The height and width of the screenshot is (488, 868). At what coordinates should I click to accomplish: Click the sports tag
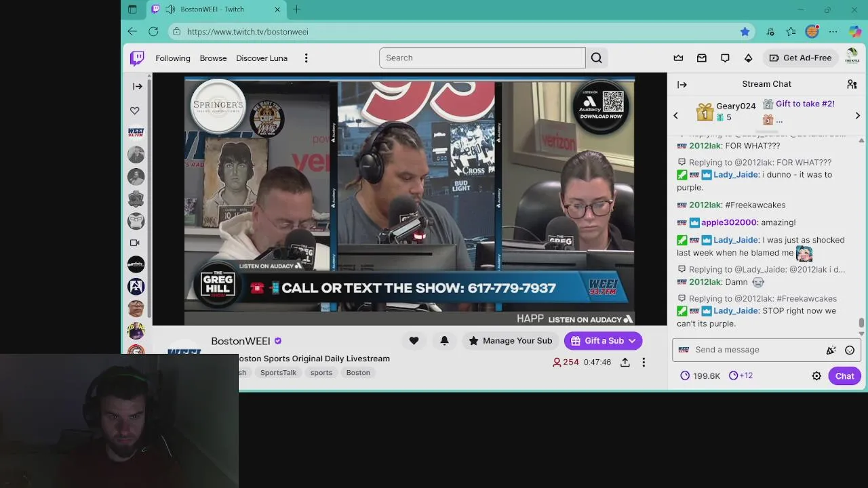click(321, 373)
